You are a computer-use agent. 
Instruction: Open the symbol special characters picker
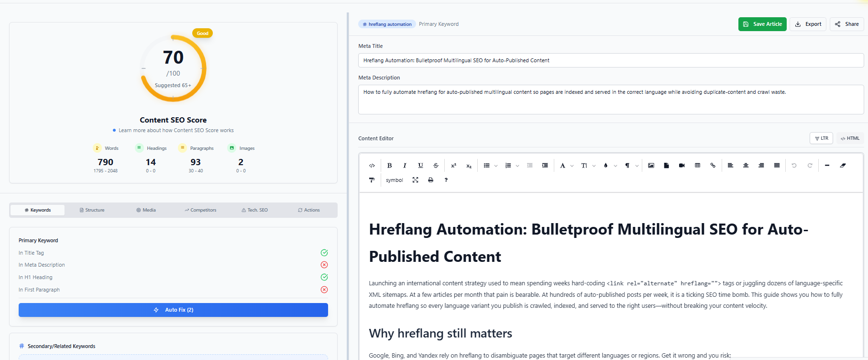395,180
